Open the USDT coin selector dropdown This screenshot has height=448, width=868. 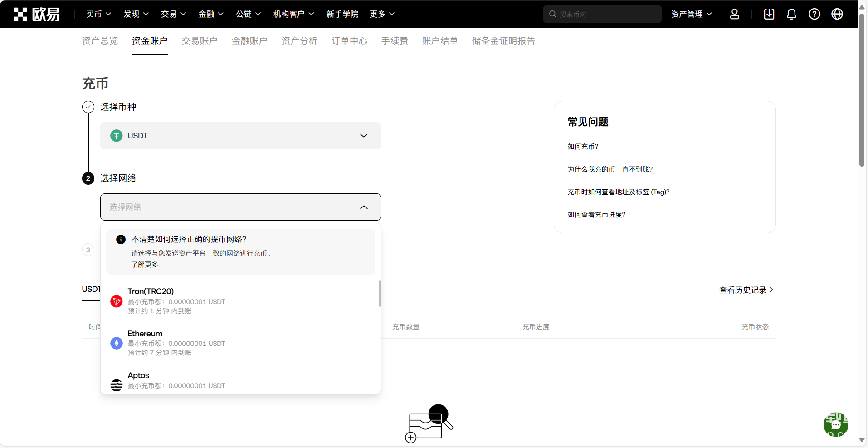241,136
